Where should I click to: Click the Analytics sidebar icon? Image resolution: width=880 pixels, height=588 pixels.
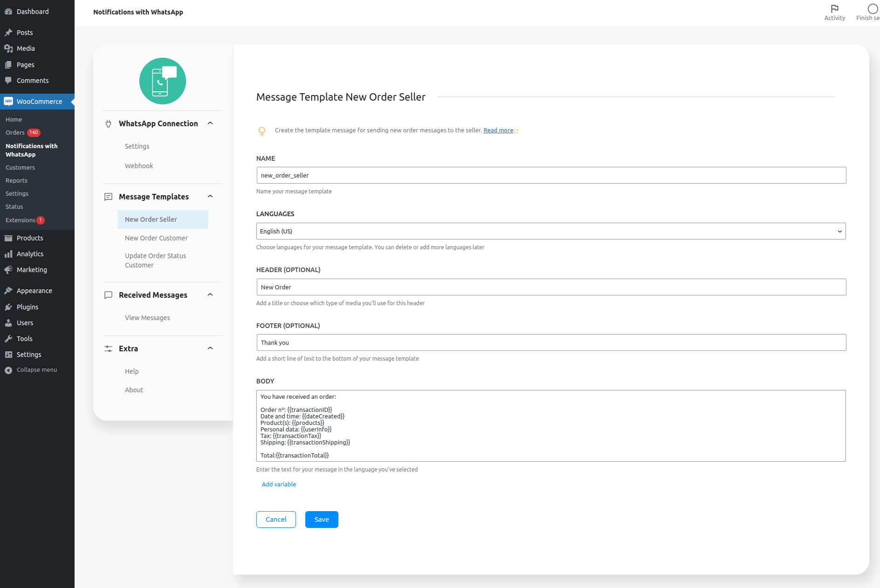coord(8,253)
